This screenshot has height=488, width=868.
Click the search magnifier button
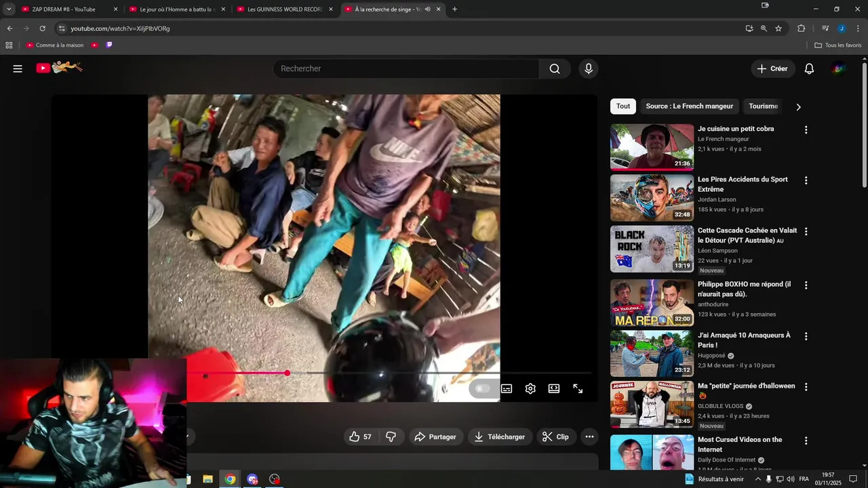click(555, 68)
